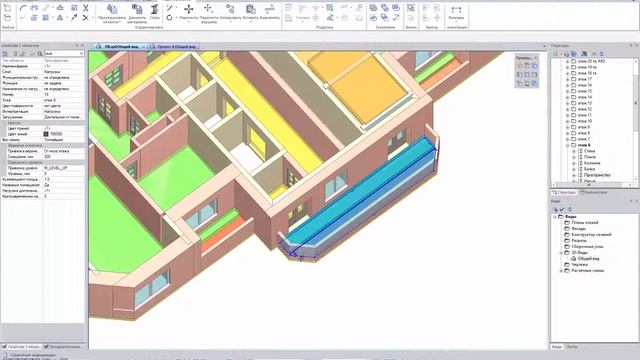This screenshot has height=360, width=640.
Task: Click the Выровнять align icon
Action: (269, 12)
